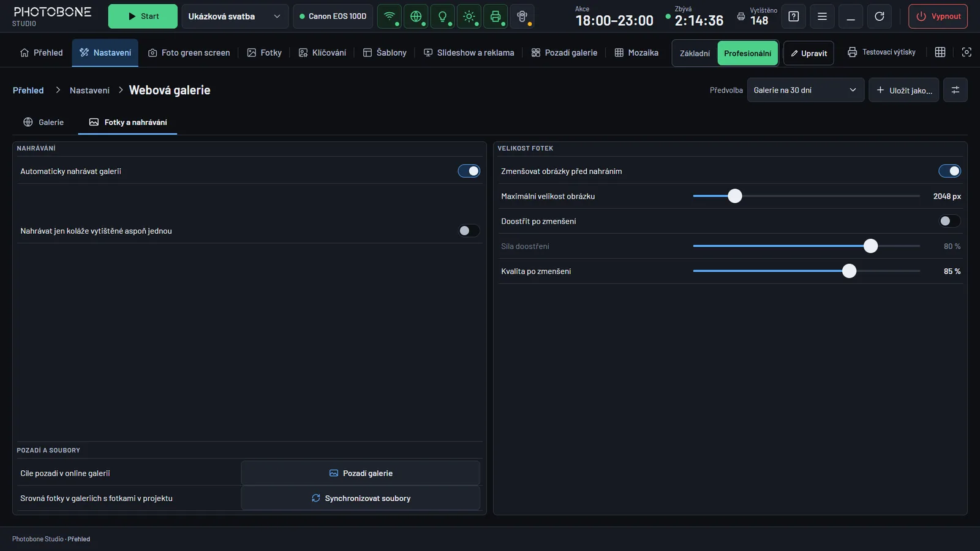The height and width of the screenshot is (551, 980).
Task: Open Předvolba Galerie na 30 dní dropdown
Action: [x=805, y=90]
